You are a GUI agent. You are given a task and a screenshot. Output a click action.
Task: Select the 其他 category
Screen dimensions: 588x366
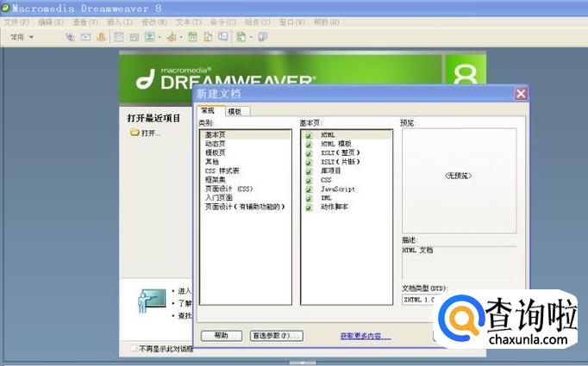pyautogui.click(x=212, y=161)
